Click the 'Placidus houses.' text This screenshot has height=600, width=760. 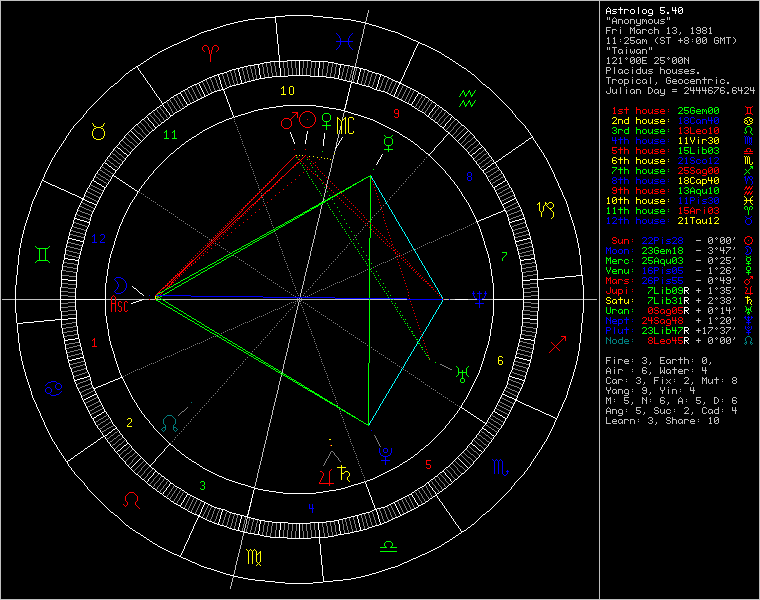tap(653, 71)
